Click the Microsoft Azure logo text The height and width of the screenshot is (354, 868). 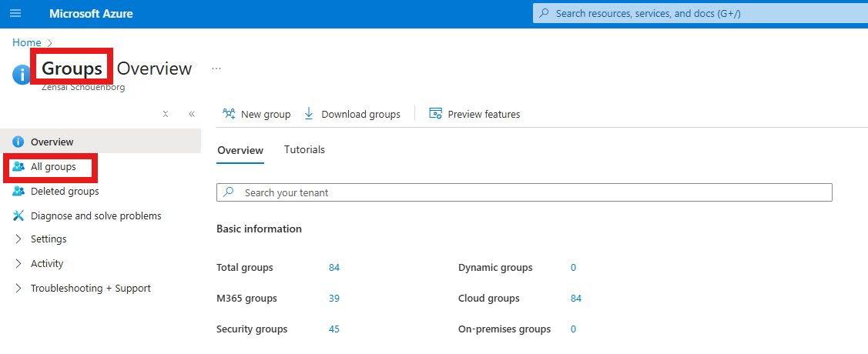pyautogui.click(x=91, y=14)
